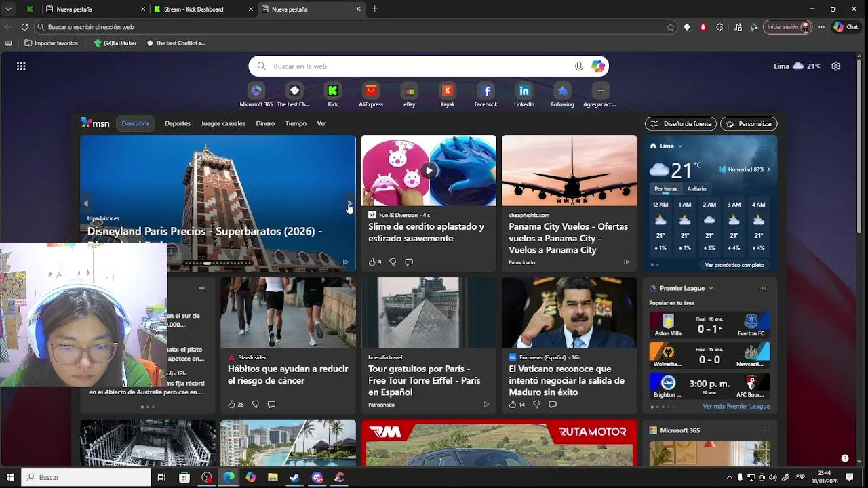Select 'A diario' weather view
This screenshot has height=488, width=868.
pyautogui.click(x=696, y=189)
